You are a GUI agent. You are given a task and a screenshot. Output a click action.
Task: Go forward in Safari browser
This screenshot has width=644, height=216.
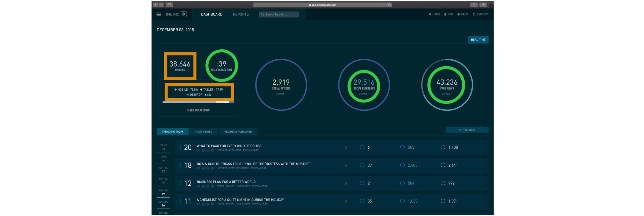(161, 5)
